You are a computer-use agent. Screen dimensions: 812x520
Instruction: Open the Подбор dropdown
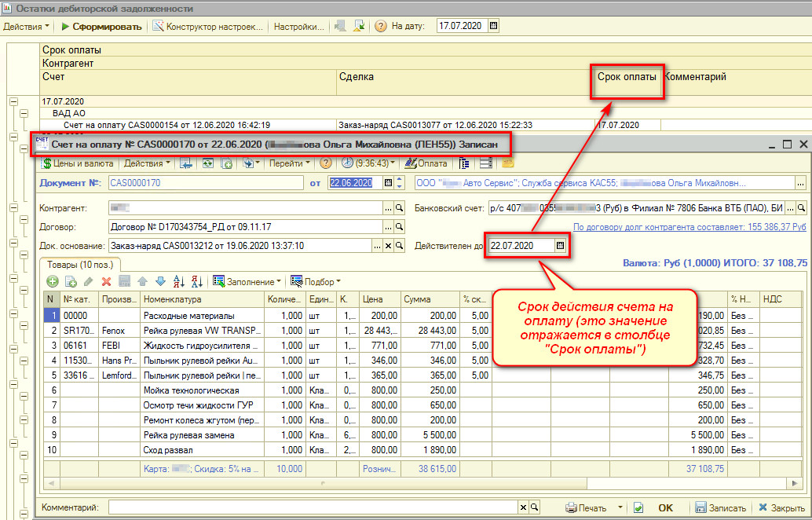click(x=316, y=282)
